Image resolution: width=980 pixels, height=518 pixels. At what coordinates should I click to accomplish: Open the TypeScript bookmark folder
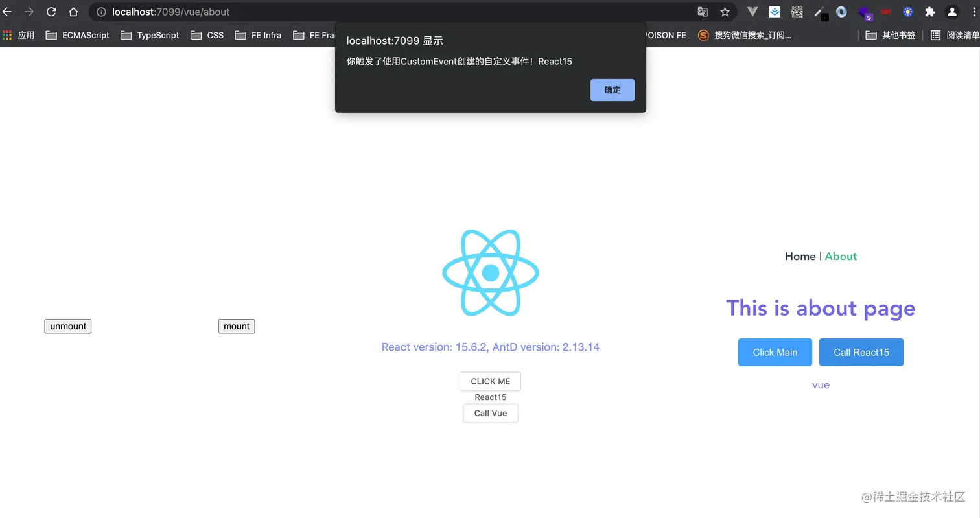[150, 35]
